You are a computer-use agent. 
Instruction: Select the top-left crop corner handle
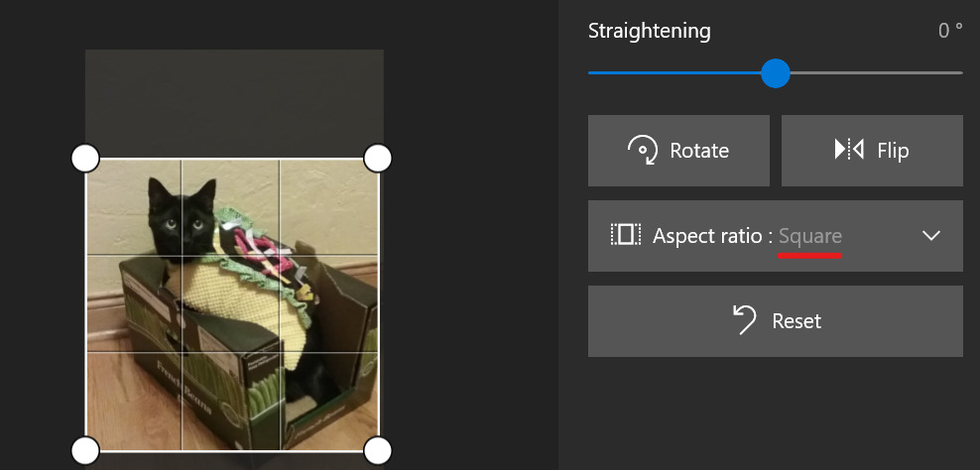85,158
